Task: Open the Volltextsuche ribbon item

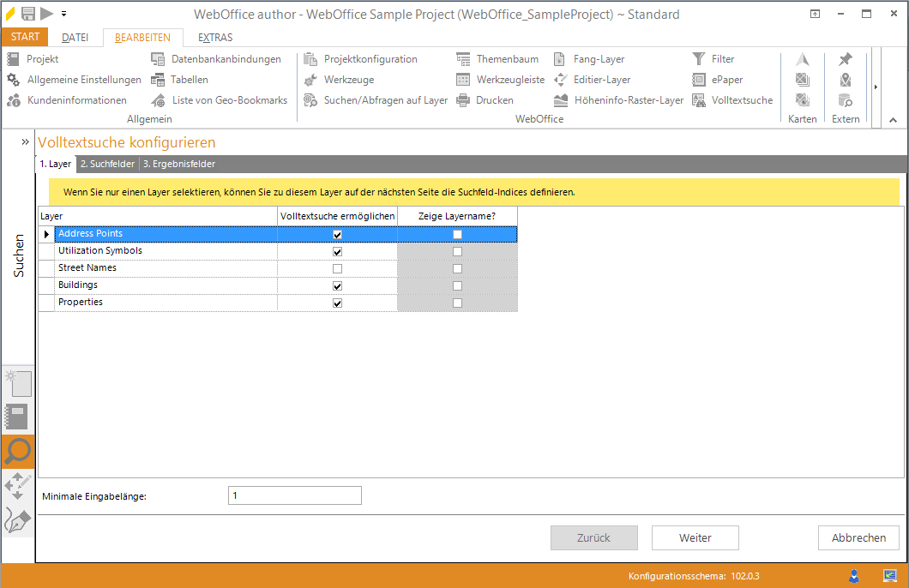Action: click(699, 100)
